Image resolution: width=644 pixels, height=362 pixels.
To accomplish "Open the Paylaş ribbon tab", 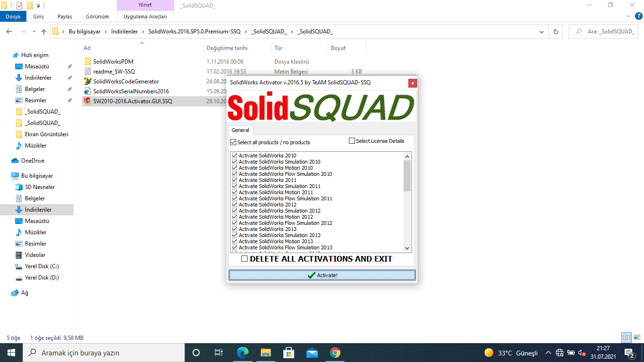I will (x=65, y=16).
